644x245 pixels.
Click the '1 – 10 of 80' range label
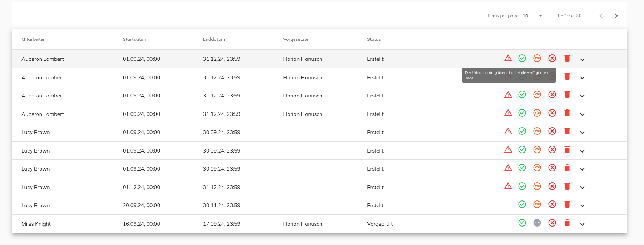pos(569,15)
